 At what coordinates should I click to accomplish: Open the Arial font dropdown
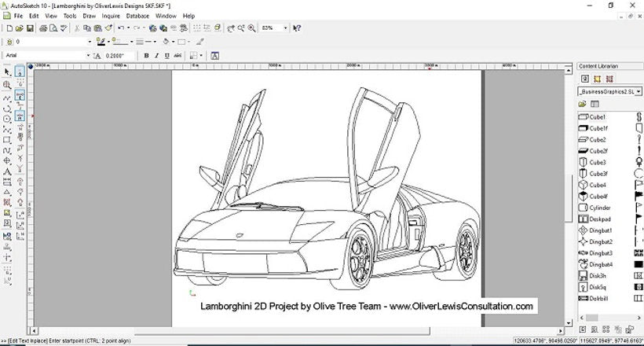[88, 55]
